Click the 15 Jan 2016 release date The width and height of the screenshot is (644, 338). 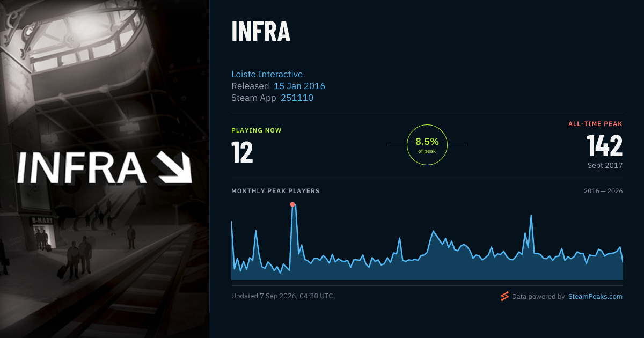pyautogui.click(x=299, y=86)
